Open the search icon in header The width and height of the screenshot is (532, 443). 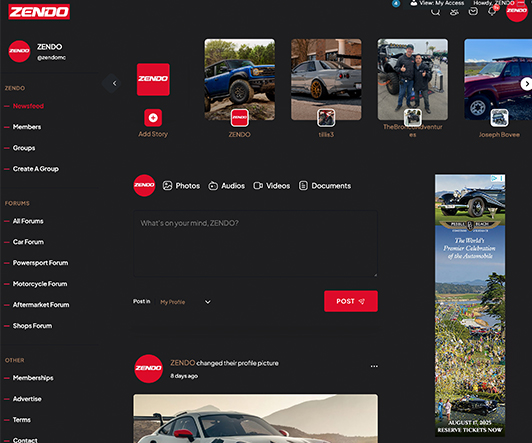click(435, 12)
